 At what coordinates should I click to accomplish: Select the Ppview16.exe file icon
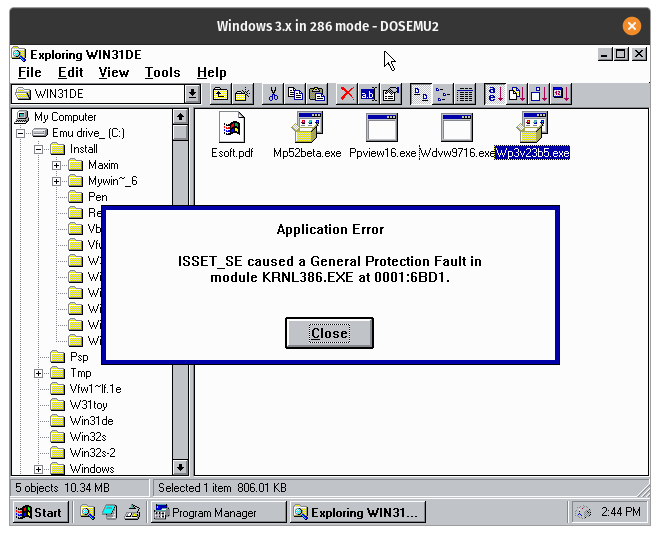[x=382, y=127]
